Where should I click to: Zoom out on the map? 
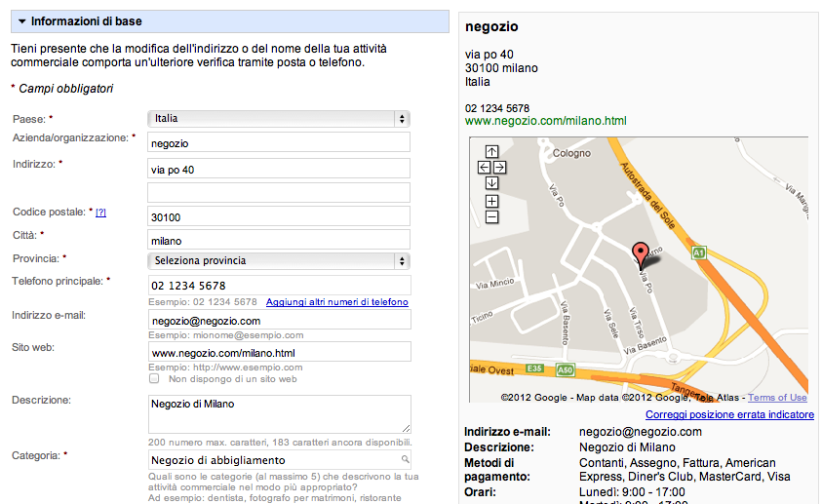pos(491,216)
